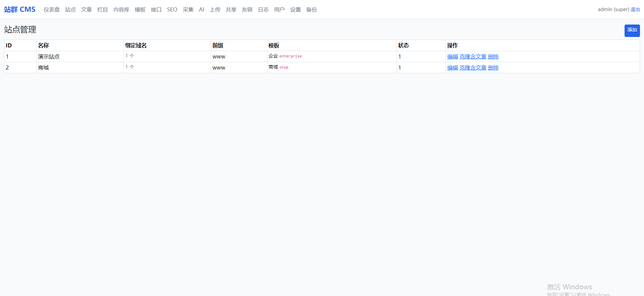Open the 模板 templates menu item
The image size is (644, 296).
140,10
